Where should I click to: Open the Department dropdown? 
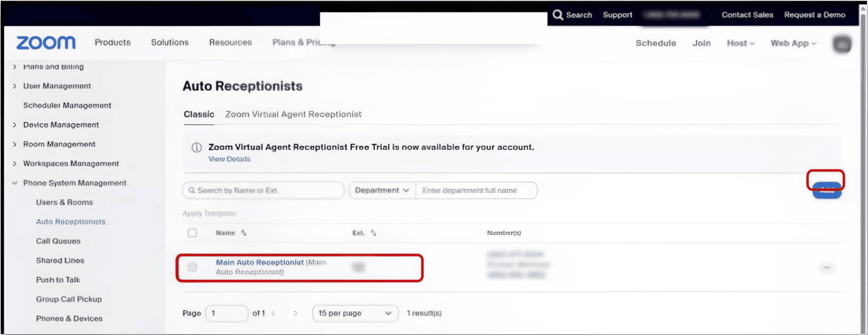[x=382, y=190]
